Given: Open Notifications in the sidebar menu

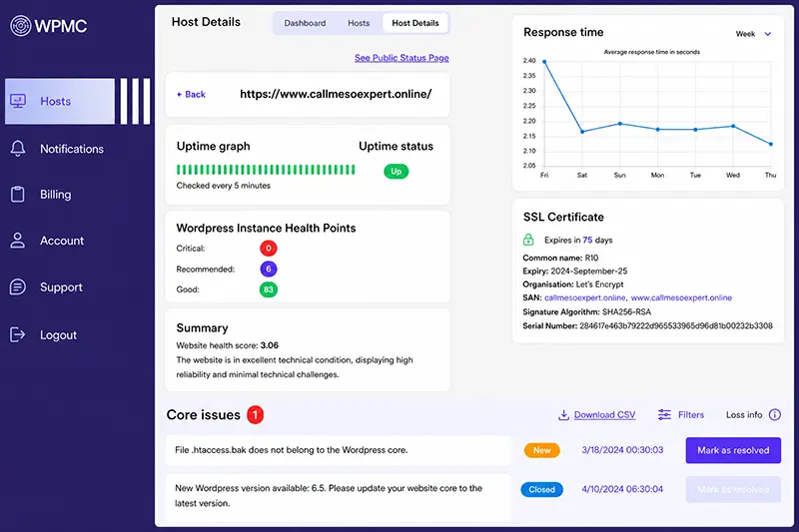Looking at the screenshot, I should (72, 149).
